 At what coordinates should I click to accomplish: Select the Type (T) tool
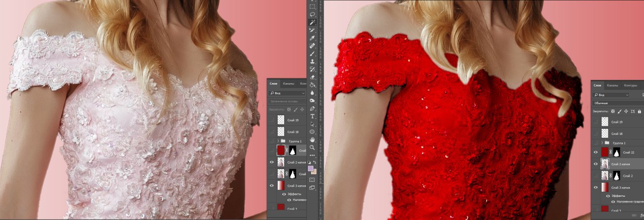point(312,116)
